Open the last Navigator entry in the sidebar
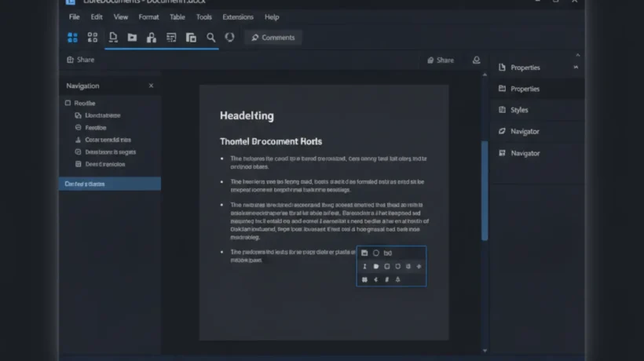Viewport: 644px width, 361px height. coord(537,153)
